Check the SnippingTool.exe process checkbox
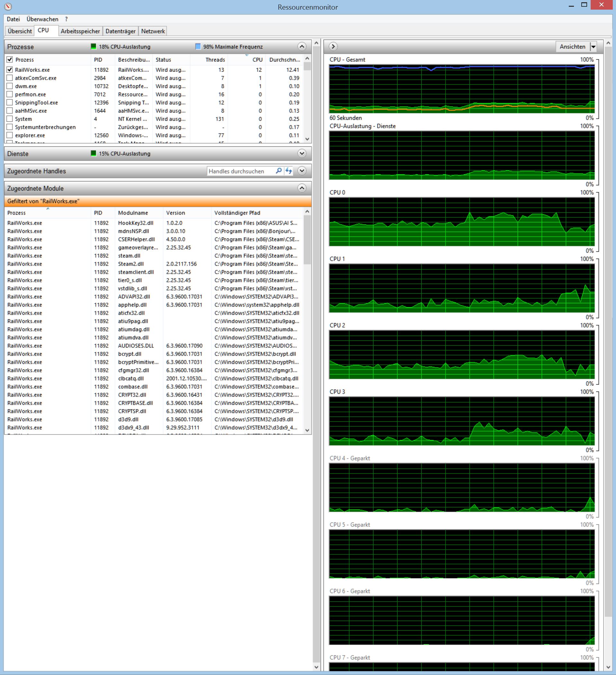616x675 pixels. [x=10, y=102]
